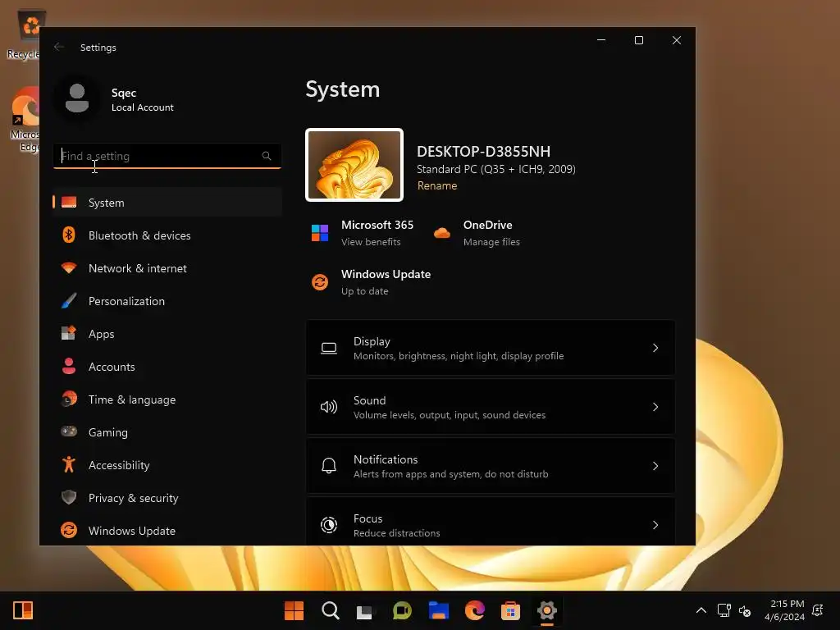Click the Apps icon in sidebar
This screenshot has width=840, height=630.
[x=69, y=333]
